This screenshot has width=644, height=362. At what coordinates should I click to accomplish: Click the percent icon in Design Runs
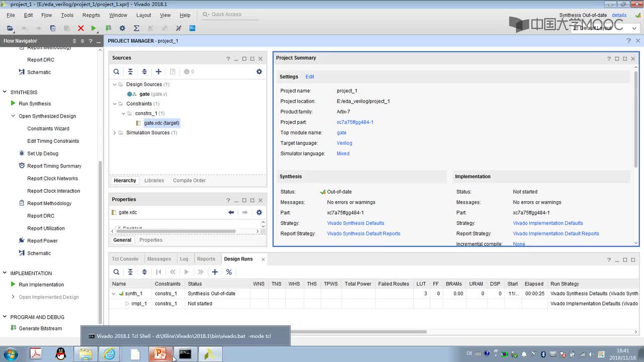[x=229, y=272]
